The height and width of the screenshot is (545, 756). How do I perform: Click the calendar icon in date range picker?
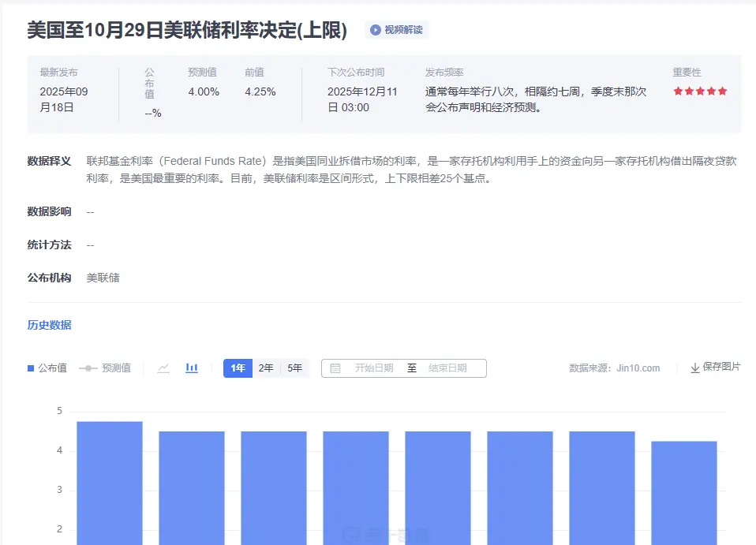(335, 368)
